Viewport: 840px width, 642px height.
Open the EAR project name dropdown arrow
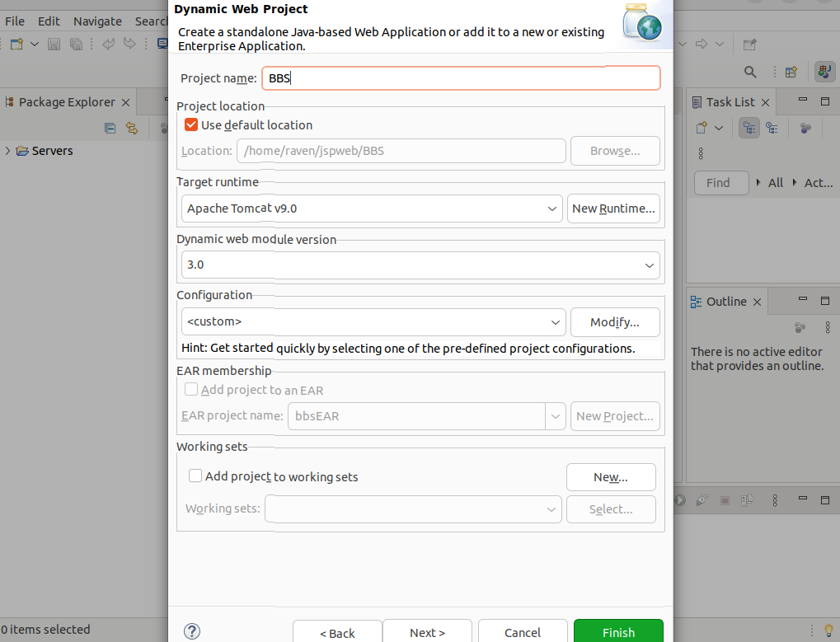[x=556, y=416]
